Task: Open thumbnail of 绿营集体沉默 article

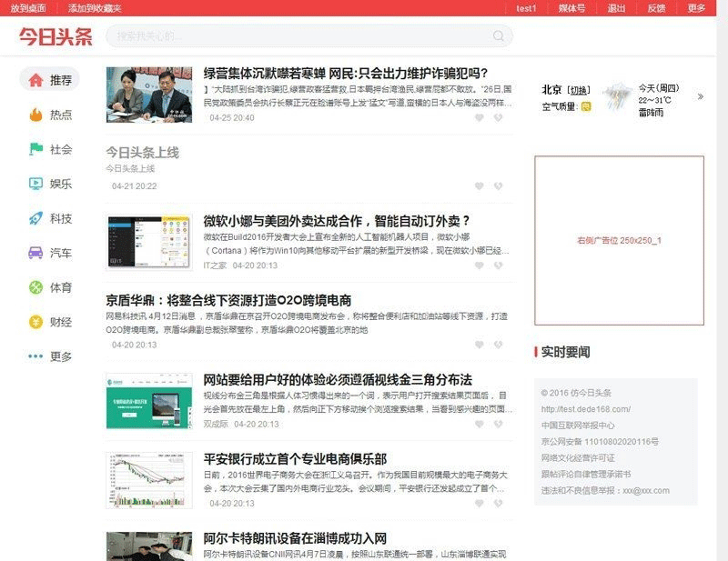Action: (x=149, y=95)
